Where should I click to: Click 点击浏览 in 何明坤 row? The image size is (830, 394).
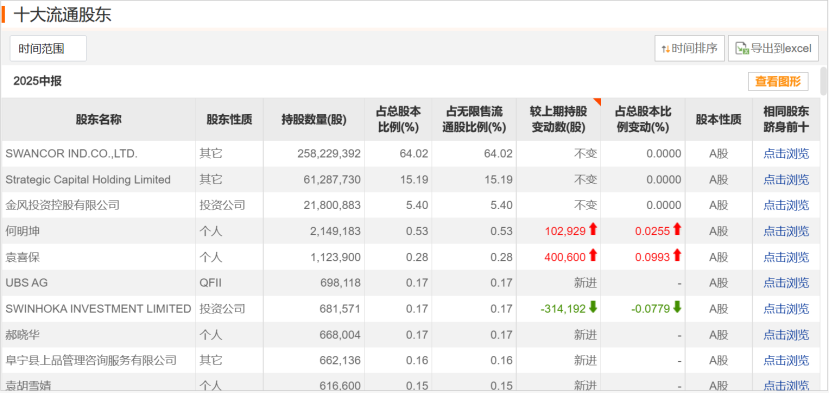786,231
